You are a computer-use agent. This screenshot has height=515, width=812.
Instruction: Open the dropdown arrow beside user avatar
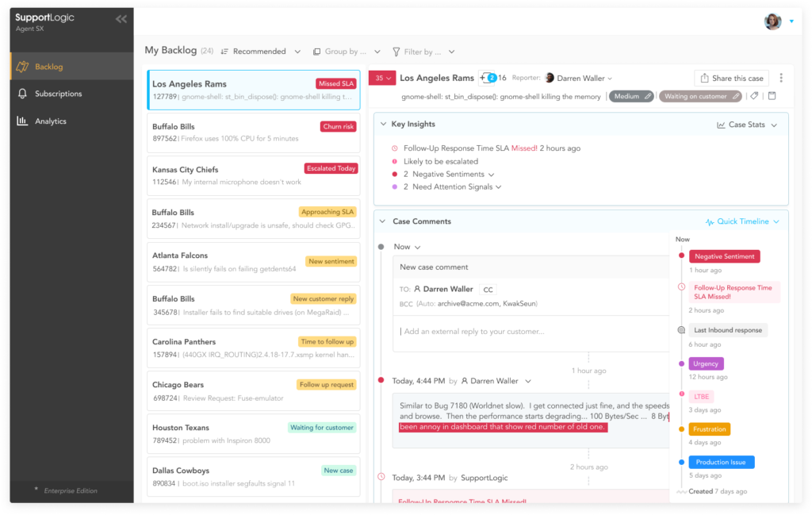pyautogui.click(x=791, y=21)
